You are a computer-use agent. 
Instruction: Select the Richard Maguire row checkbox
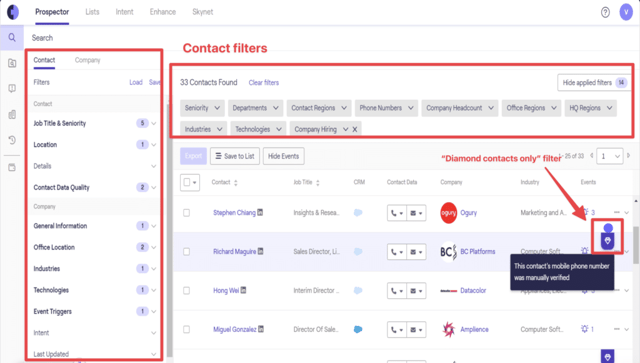click(187, 252)
